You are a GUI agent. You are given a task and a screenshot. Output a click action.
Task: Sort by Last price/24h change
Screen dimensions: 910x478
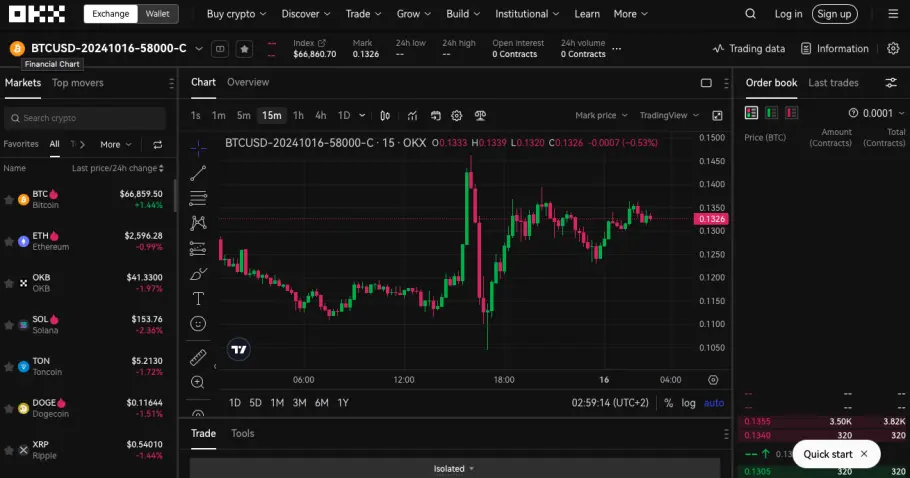(x=118, y=168)
